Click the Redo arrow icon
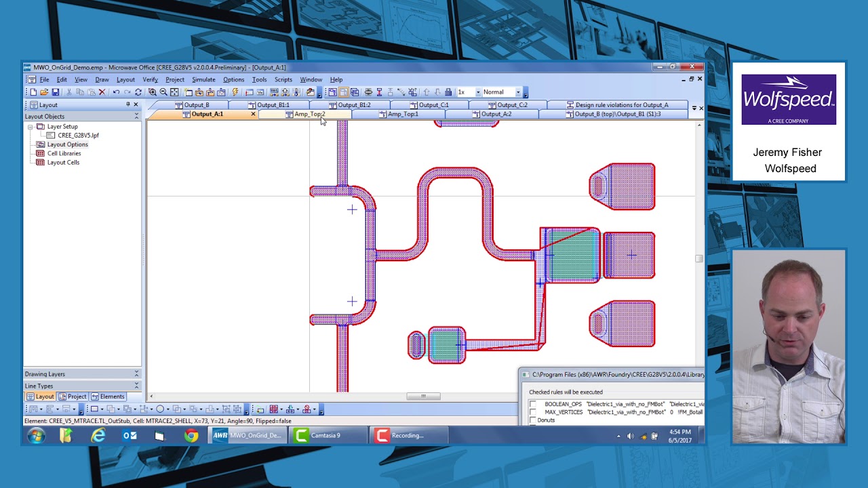 (127, 92)
